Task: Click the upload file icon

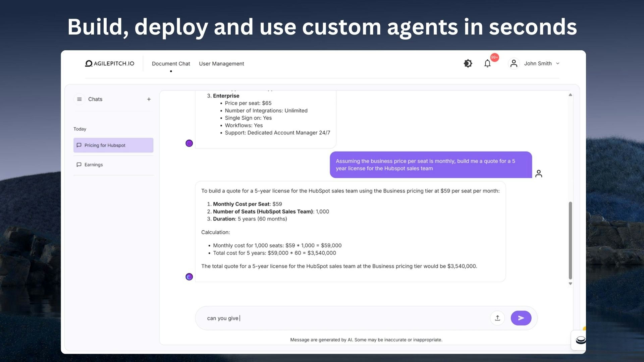Action: coord(497,318)
